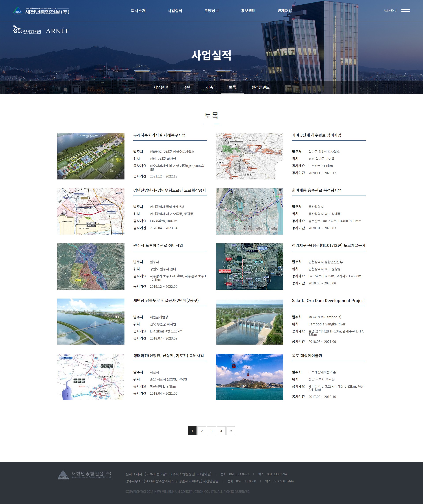The height and width of the screenshot is (504, 423).
Task: Go to next pages double-arrow icon
Action: 231,431
